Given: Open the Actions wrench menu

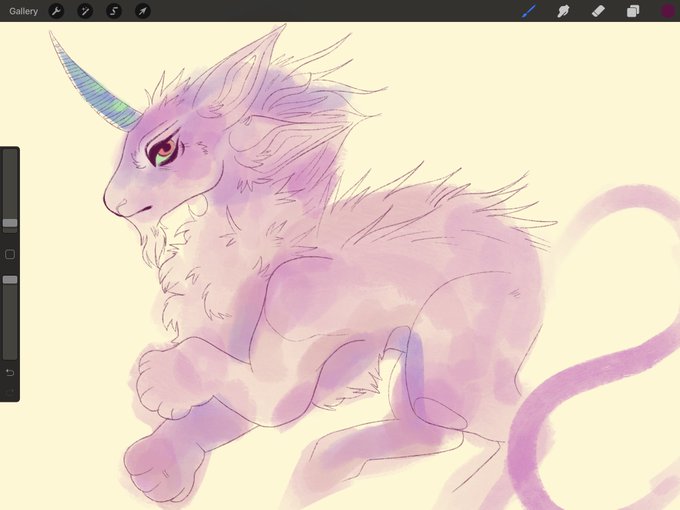Looking at the screenshot, I should tap(56, 11).
